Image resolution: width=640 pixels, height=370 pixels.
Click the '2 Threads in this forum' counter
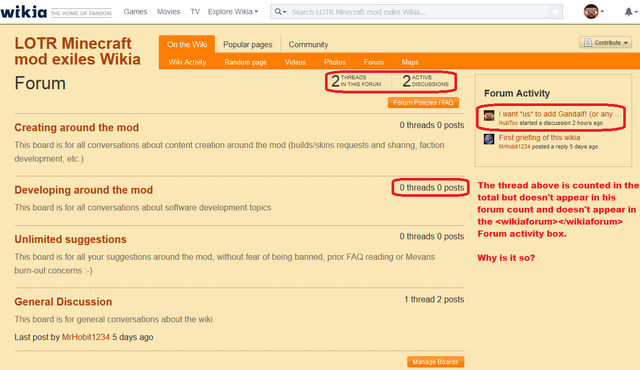(x=356, y=81)
